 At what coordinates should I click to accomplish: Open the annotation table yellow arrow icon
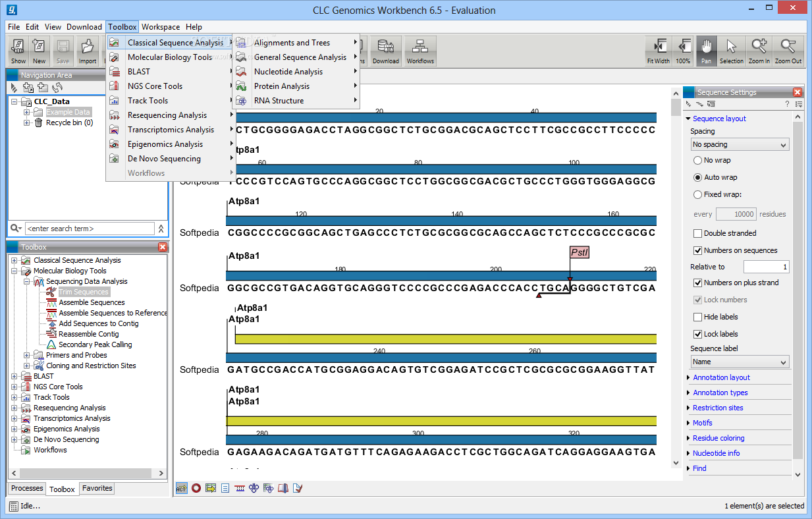[211, 488]
